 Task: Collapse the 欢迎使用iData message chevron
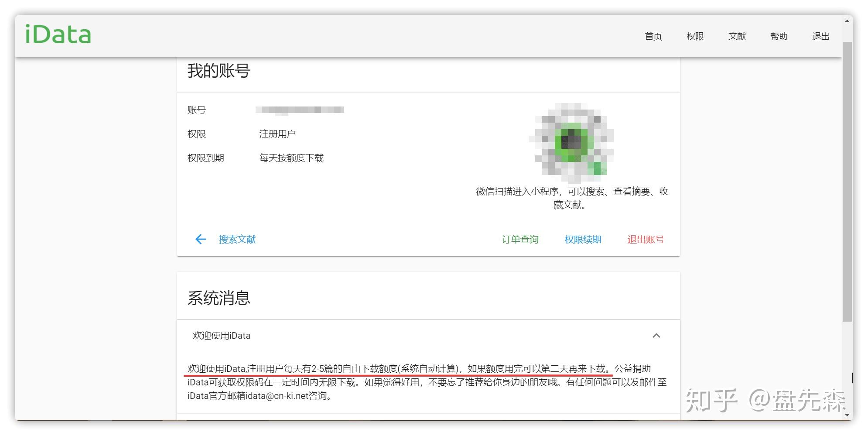656,336
